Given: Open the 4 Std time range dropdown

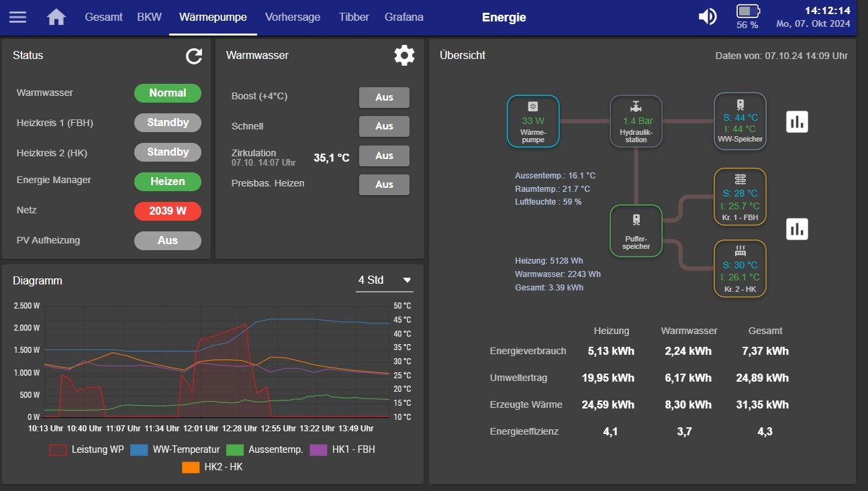Looking at the screenshot, I should pyautogui.click(x=385, y=280).
